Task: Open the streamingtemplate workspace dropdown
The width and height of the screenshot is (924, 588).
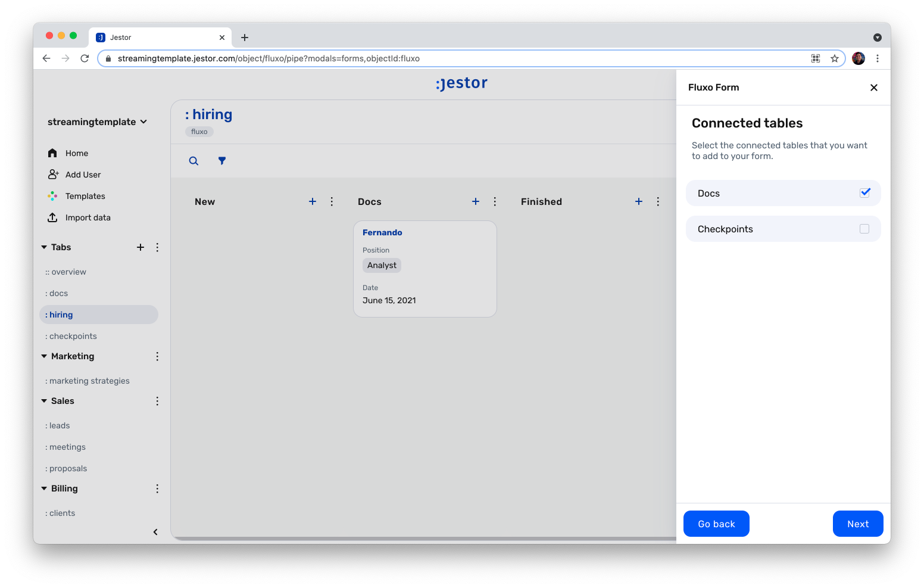Action: [x=97, y=122]
